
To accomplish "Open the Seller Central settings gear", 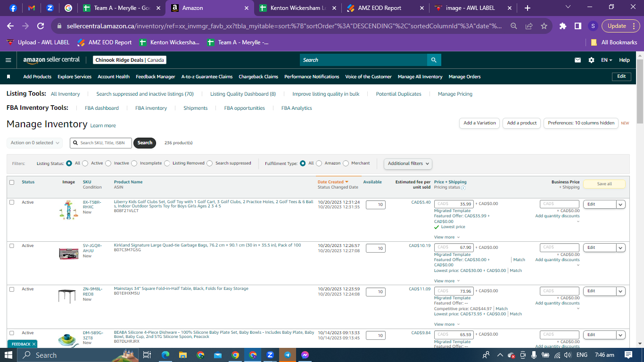I will pos(591,60).
